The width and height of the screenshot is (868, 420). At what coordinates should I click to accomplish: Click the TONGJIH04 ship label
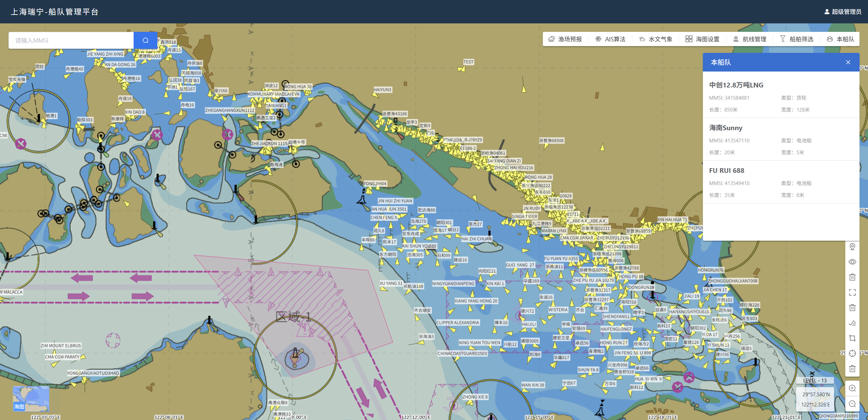375,184
